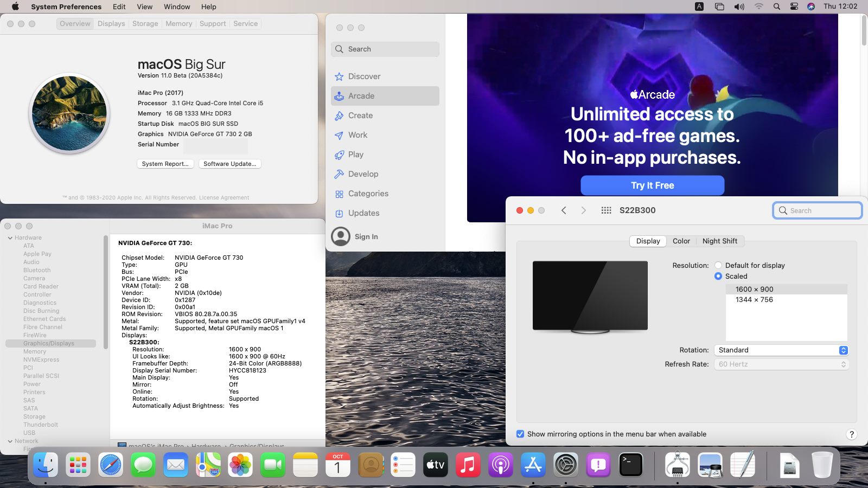
Task: Open the Trash in the Dock
Action: point(822,465)
